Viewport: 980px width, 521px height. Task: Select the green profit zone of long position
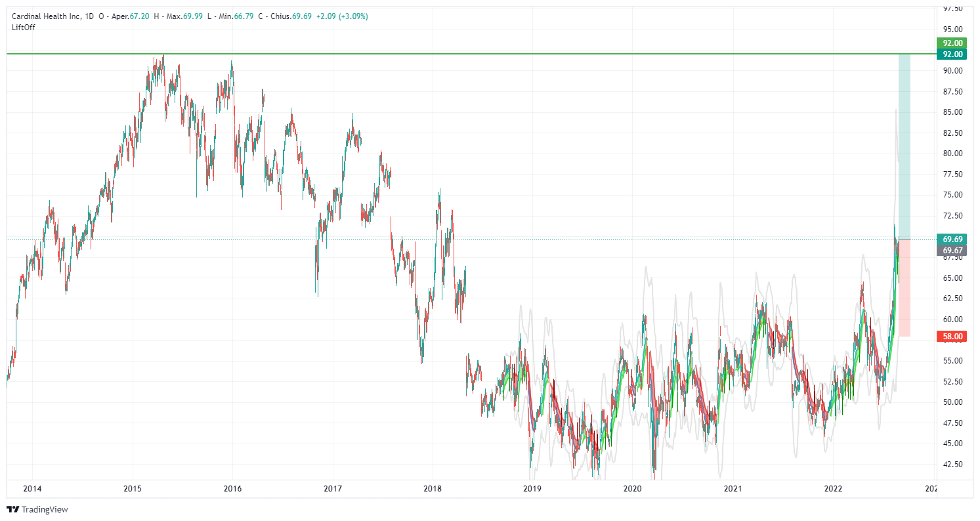click(905, 146)
